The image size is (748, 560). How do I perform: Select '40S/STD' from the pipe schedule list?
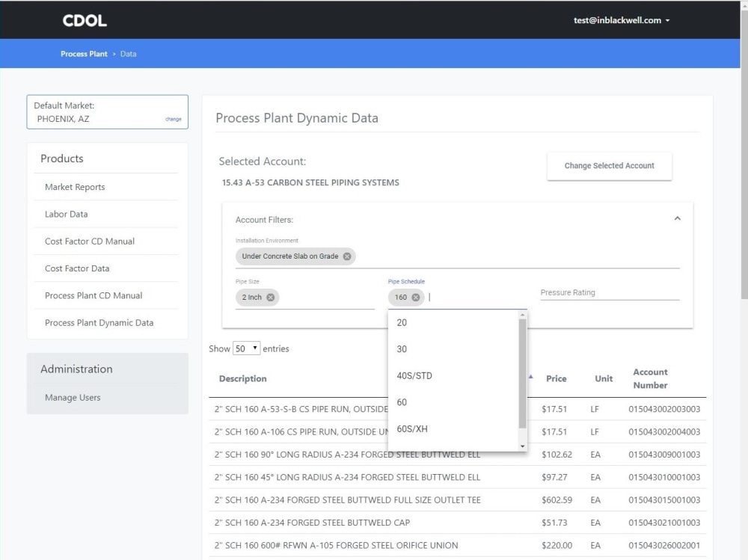click(x=414, y=375)
